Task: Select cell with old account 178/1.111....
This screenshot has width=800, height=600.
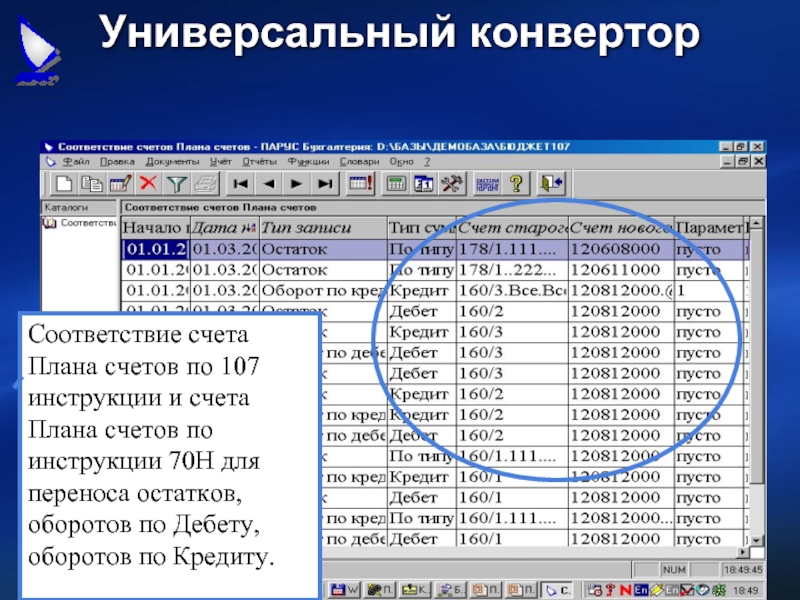Action: click(512, 249)
